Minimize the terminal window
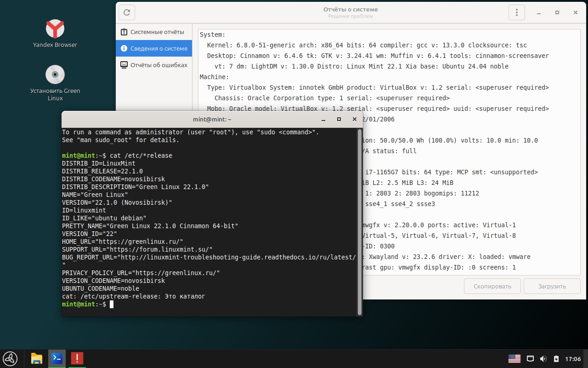 point(323,119)
